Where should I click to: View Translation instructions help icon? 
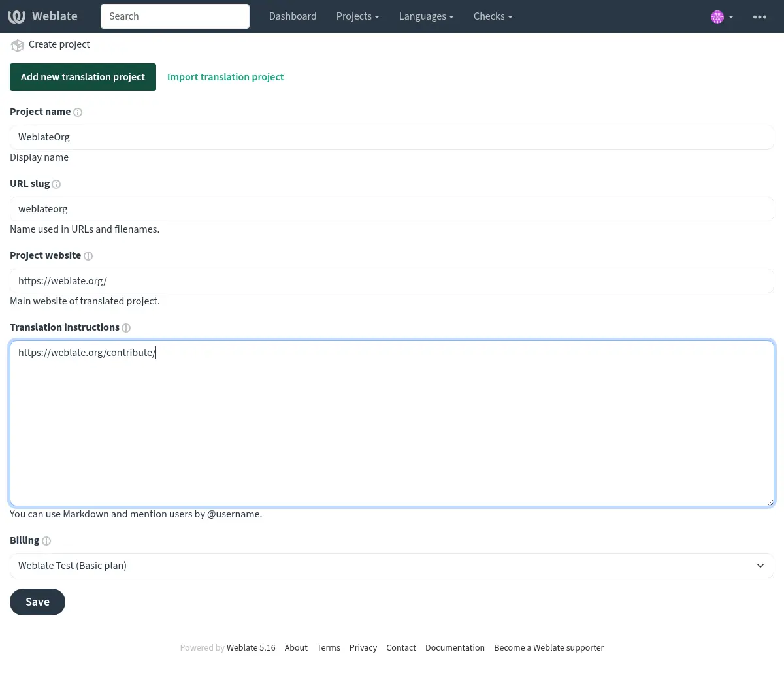click(126, 328)
